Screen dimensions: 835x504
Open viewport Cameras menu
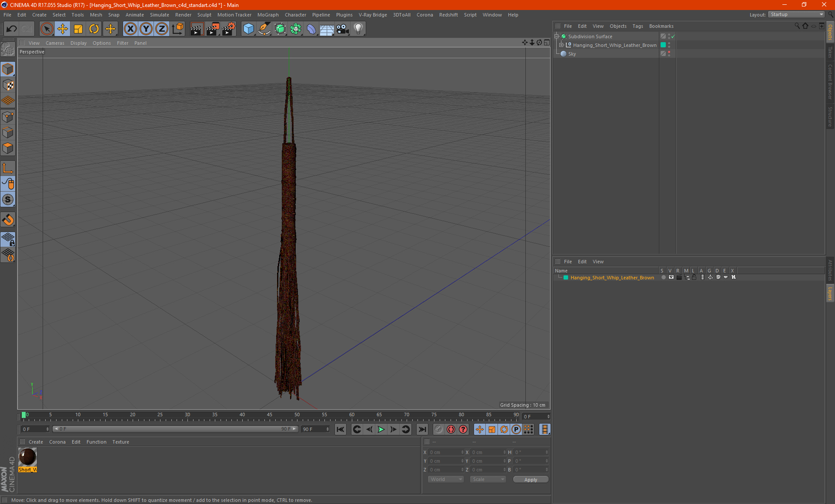pyautogui.click(x=55, y=43)
